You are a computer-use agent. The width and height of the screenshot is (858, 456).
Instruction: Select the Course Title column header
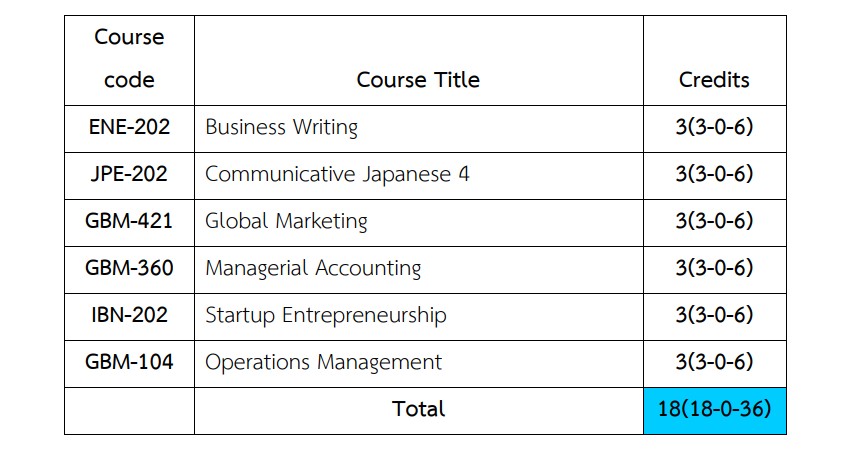(x=418, y=80)
